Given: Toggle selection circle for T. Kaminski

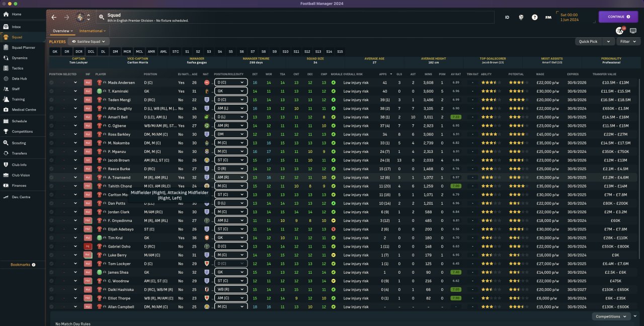Looking at the screenshot, I should click(51, 91).
